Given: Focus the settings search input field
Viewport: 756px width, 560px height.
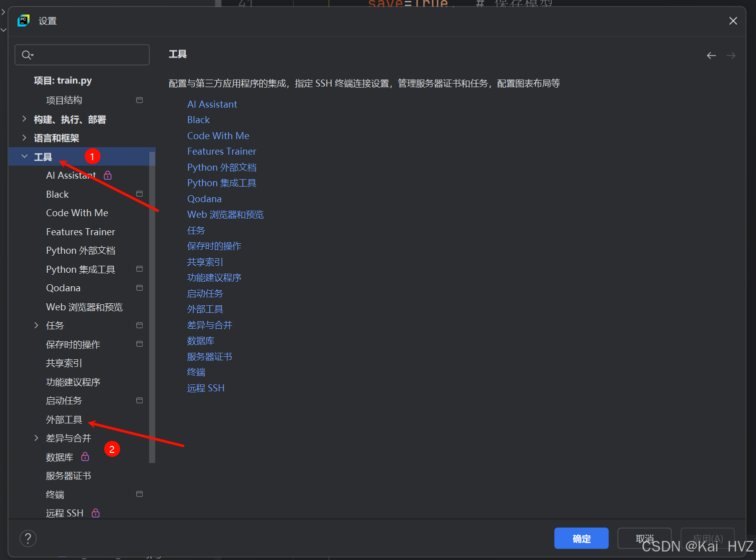Looking at the screenshot, I should pos(82,55).
